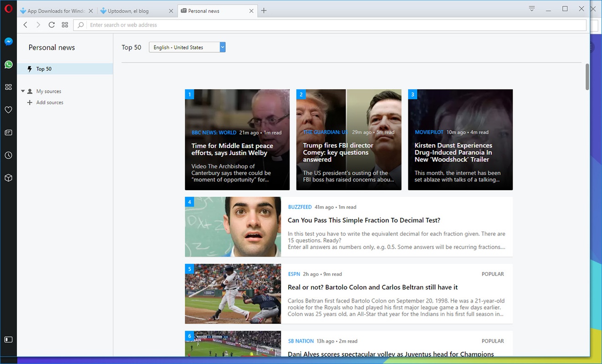Open Bookmarks heart icon in sidebar
The image size is (602, 364).
pyautogui.click(x=8, y=110)
